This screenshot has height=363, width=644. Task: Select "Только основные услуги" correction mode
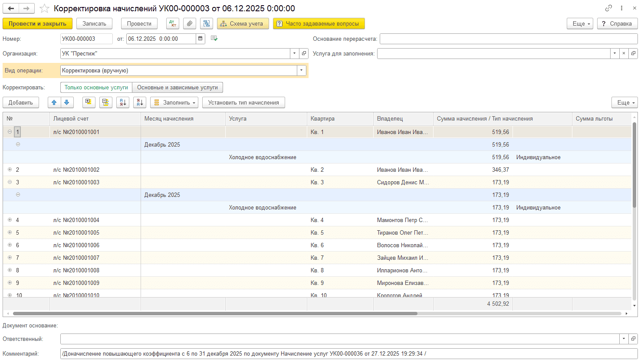(96, 88)
